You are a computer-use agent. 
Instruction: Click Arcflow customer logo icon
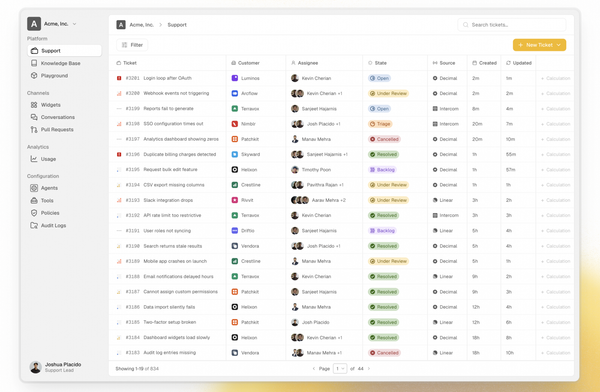(x=235, y=93)
